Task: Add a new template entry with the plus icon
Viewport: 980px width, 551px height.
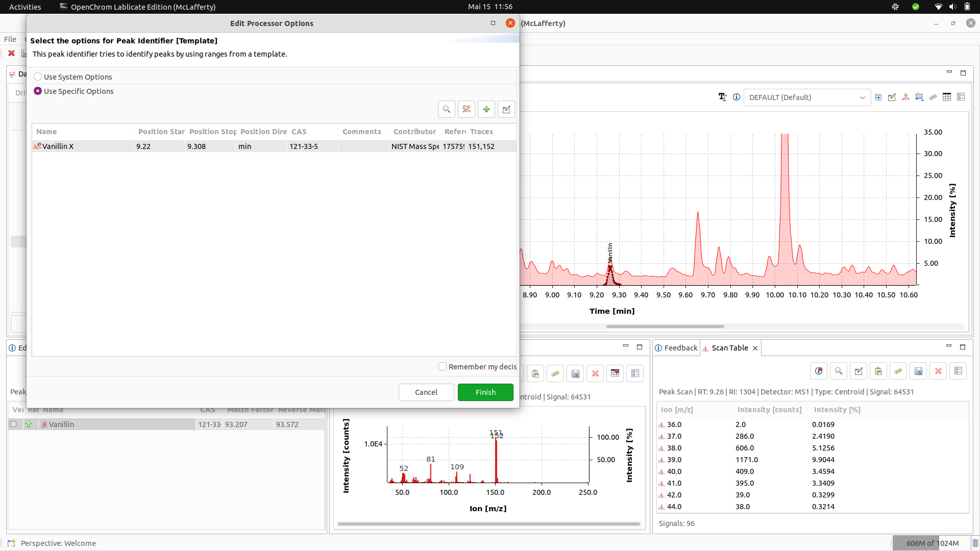Action: click(x=486, y=109)
